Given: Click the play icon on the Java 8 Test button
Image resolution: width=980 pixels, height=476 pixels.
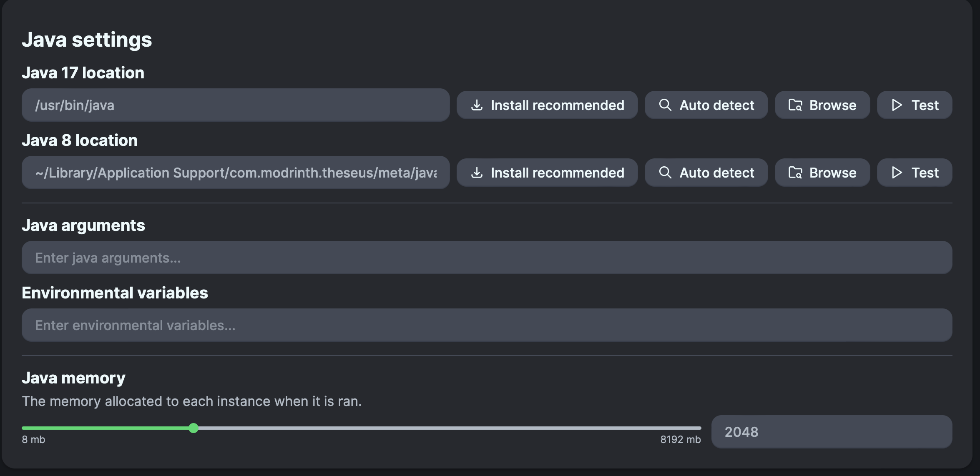Looking at the screenshot, I should click(x=897, y=173).
